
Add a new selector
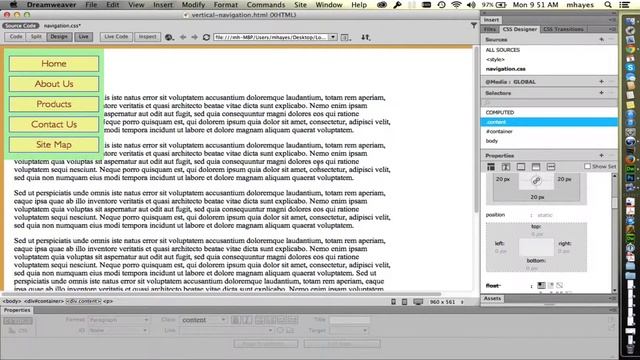[601, 93]
